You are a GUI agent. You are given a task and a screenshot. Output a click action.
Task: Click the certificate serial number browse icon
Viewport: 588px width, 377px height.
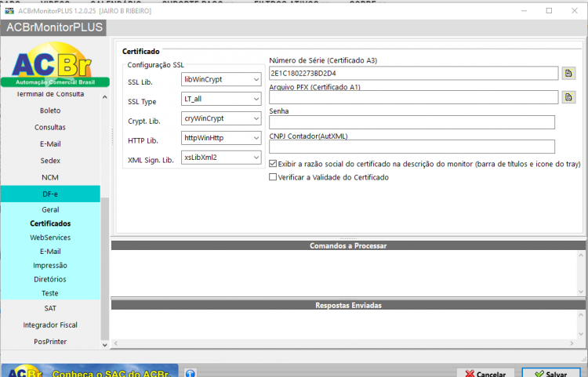568,73
